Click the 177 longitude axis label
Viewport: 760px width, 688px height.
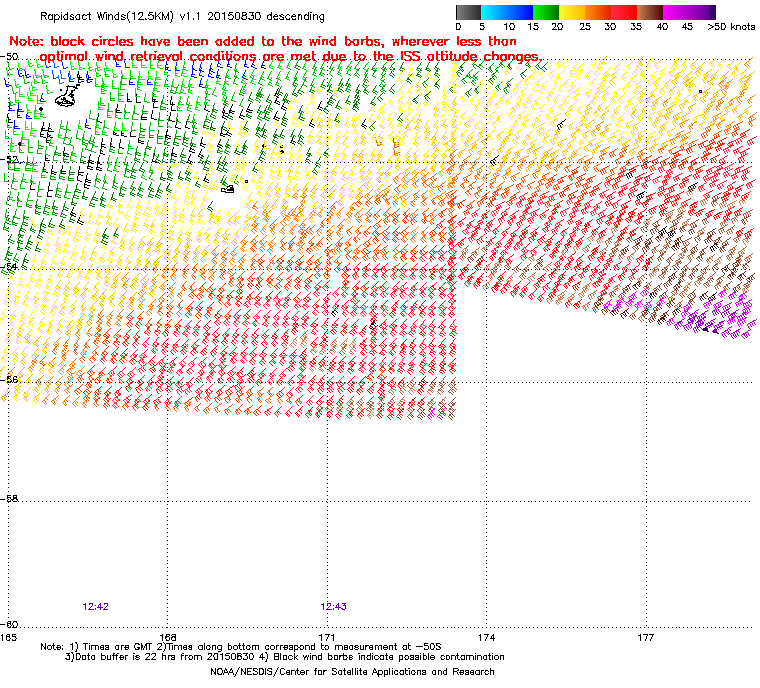[x=646, y=638]
